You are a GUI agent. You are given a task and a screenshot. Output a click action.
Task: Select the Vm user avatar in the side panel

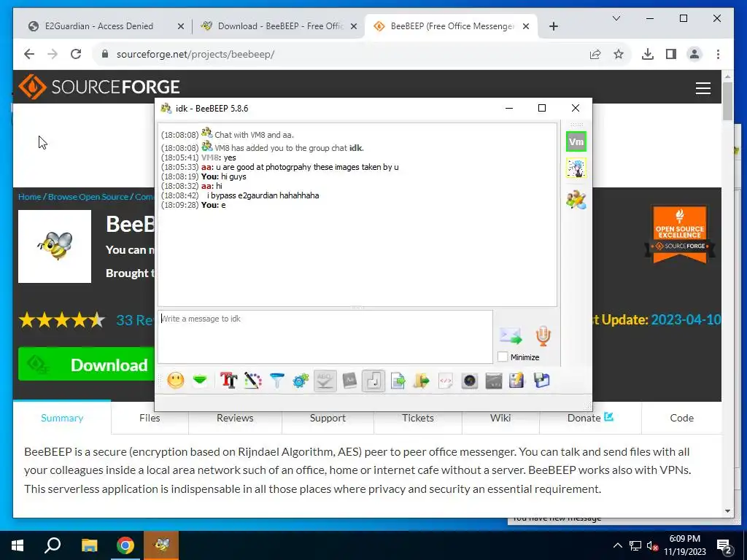click(x=576, y=141)
